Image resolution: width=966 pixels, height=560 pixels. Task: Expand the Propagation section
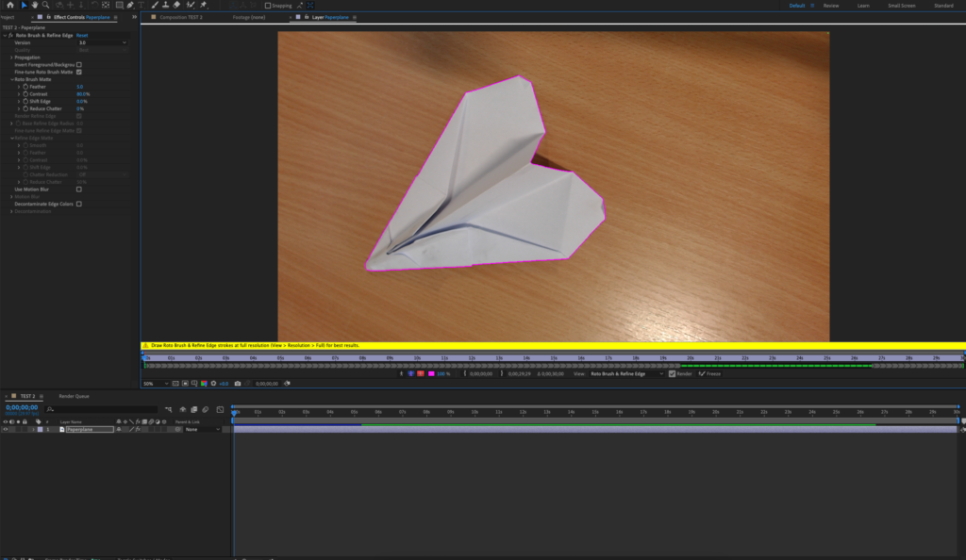(11, 58)
